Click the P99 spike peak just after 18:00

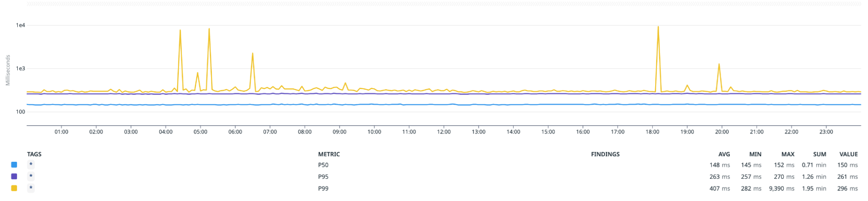click(658, 27)
